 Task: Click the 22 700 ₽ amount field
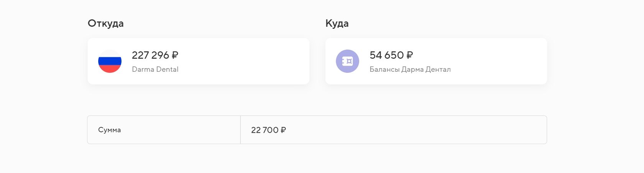(x=393, y=130)
